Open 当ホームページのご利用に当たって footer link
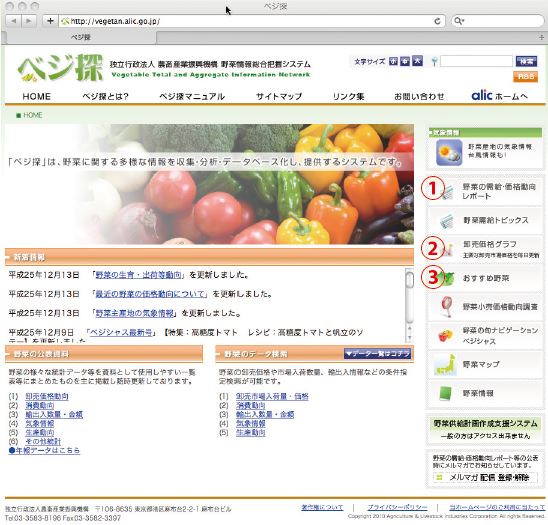The width and height of the screenshot is (548, 525). tap(497, 507)
